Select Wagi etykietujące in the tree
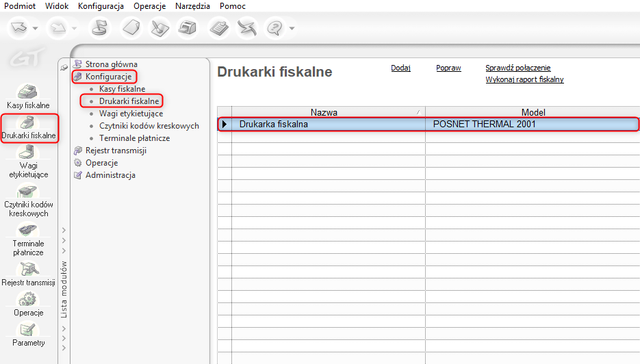This screenshot has width=640, height=364. pyautogui.click(x=131, y=114)
